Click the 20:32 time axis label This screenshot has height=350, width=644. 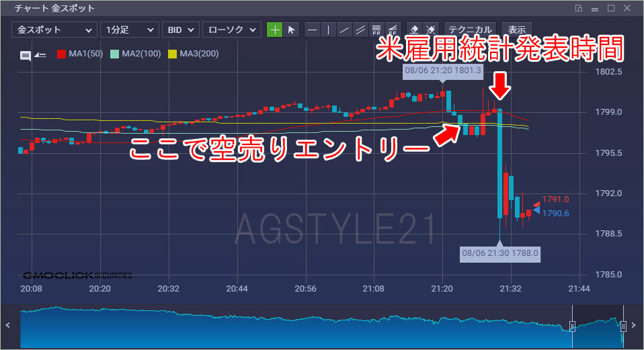pyautogui.click(x=168, y=289)
